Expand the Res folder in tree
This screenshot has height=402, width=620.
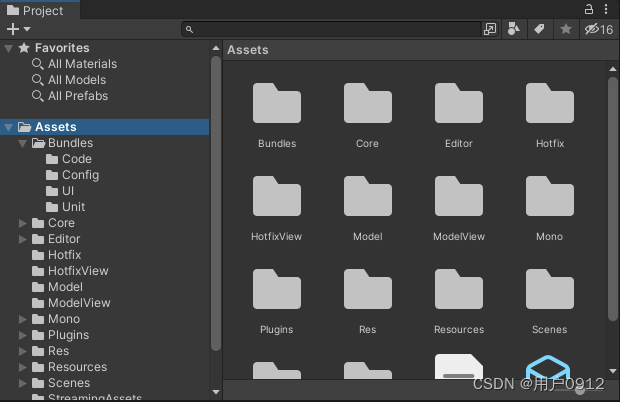tap(23, 351)
